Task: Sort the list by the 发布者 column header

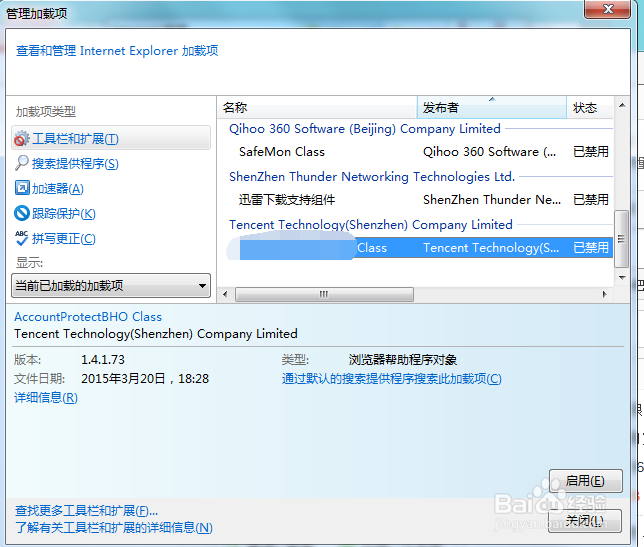Action: click(492, 108)
